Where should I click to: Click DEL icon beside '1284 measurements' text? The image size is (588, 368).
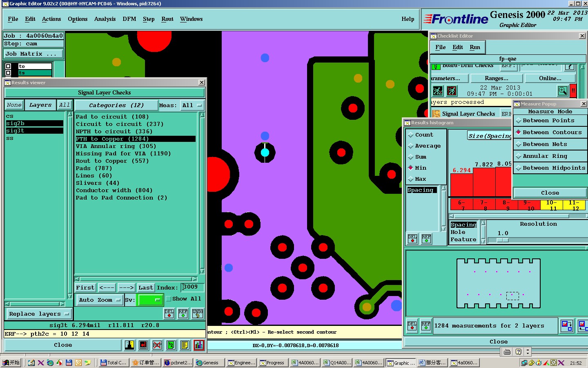click(412, 325)
